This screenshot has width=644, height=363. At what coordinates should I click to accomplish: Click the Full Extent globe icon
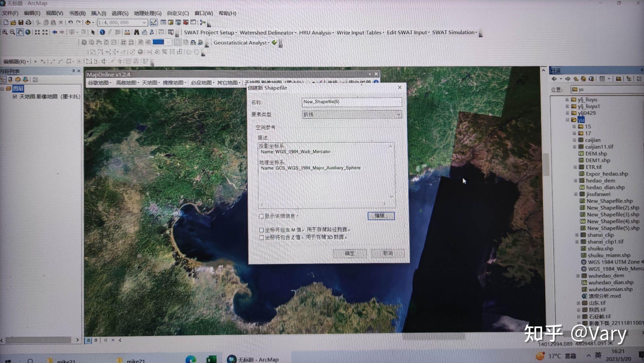pyautogui.click(x=28, y=32)
